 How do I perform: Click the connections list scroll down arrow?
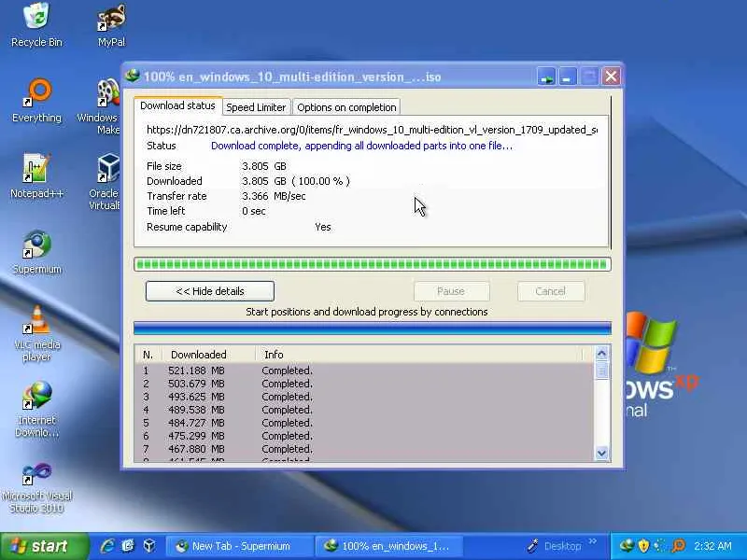601,453
